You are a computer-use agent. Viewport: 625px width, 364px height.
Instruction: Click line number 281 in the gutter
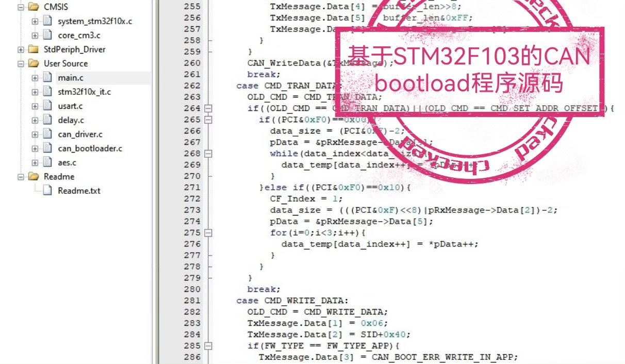point(192,300)
